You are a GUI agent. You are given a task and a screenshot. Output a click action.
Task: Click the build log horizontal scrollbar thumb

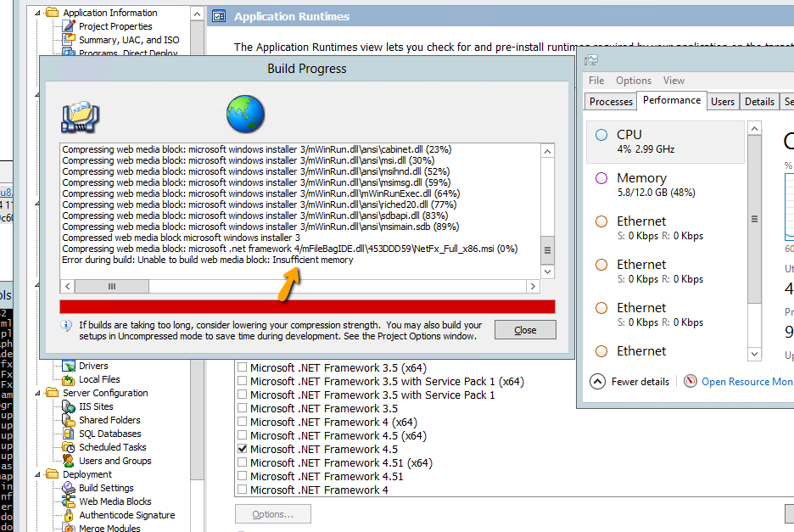pos(112,286)
